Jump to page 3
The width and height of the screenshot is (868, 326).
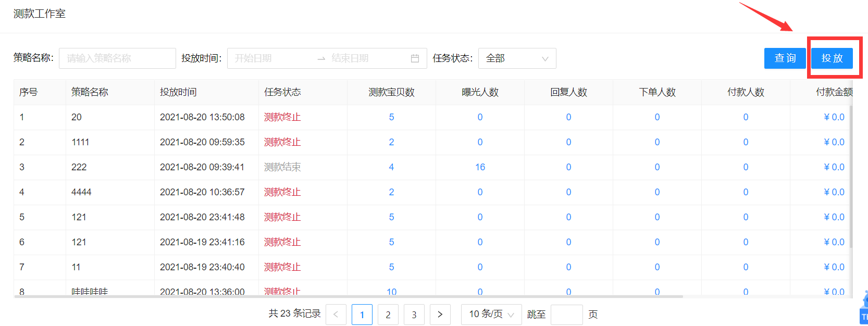pyautogui.click(x=414, y=315)
